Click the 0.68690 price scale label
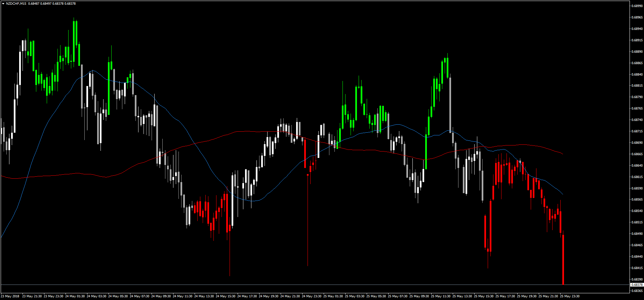The image size is (644, 300). click(x=637, y=143)
